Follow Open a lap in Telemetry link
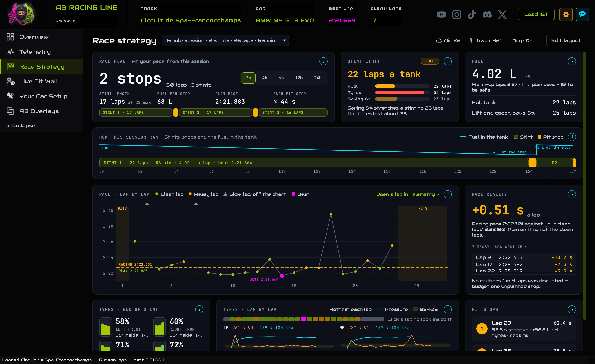The width and height of the screenshot is (595, 364). (x=408, y=194)
